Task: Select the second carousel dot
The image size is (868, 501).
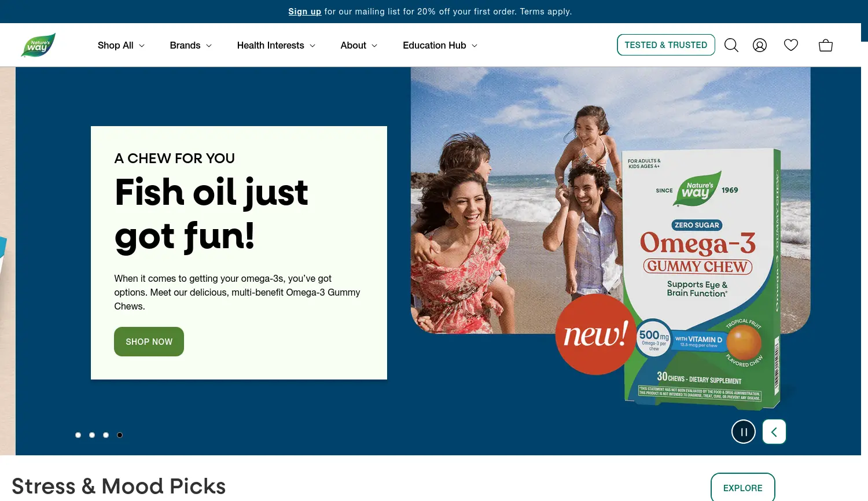Action: click(92, 435)
